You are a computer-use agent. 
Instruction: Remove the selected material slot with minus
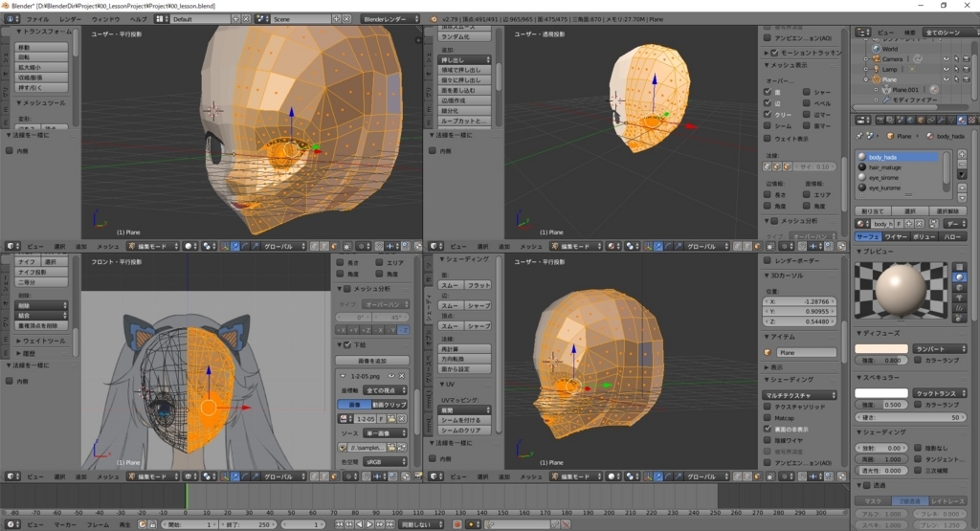[x=962, y=165]
